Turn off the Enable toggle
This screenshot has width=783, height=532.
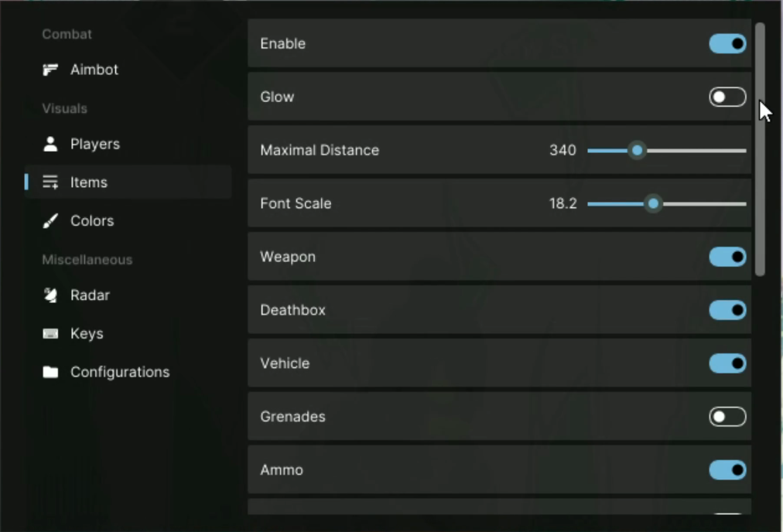point(727,43)
